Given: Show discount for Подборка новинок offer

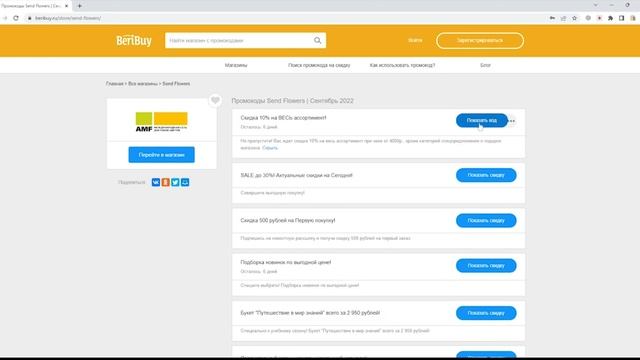Looking at the screenshot, I should [486, 266].
